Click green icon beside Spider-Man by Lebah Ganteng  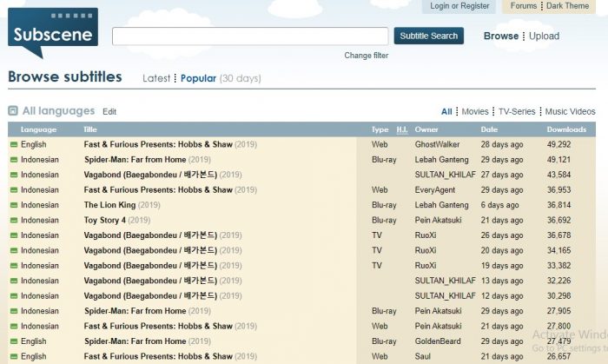click(14, 160)
